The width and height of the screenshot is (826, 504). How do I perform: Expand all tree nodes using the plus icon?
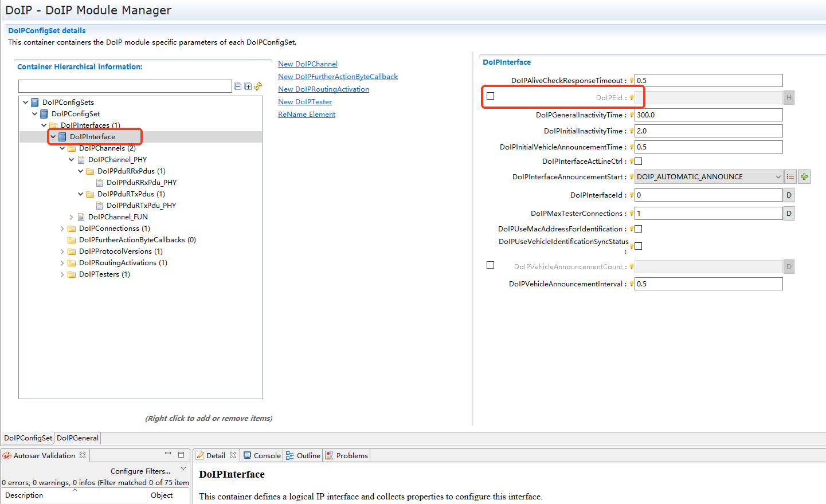click(248, 86)
